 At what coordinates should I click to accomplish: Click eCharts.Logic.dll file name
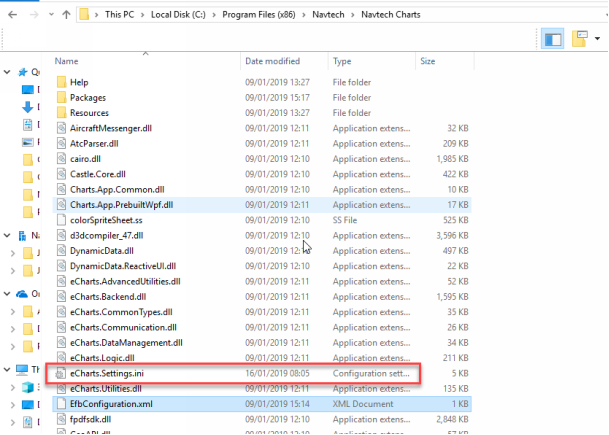(x=102, y=358)
